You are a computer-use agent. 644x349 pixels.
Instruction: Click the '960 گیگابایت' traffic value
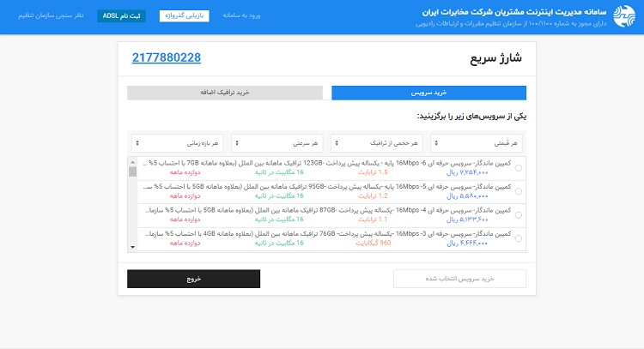[x=373, y=244]
